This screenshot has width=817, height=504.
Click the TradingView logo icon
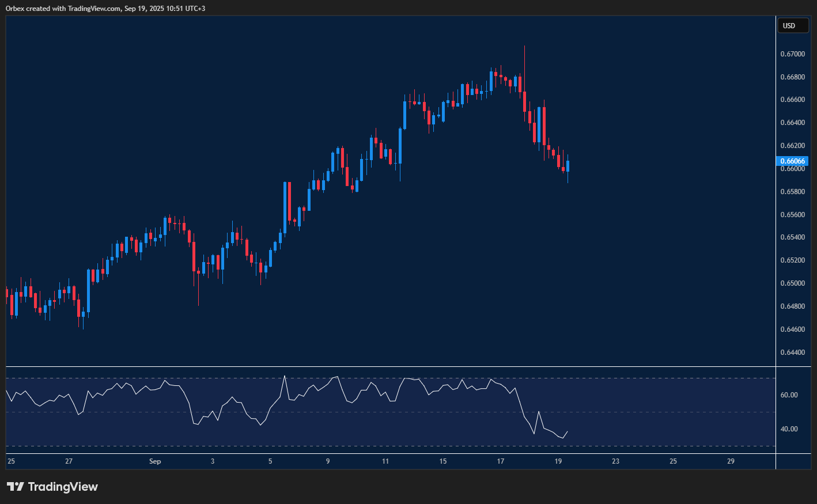point(15,487)
